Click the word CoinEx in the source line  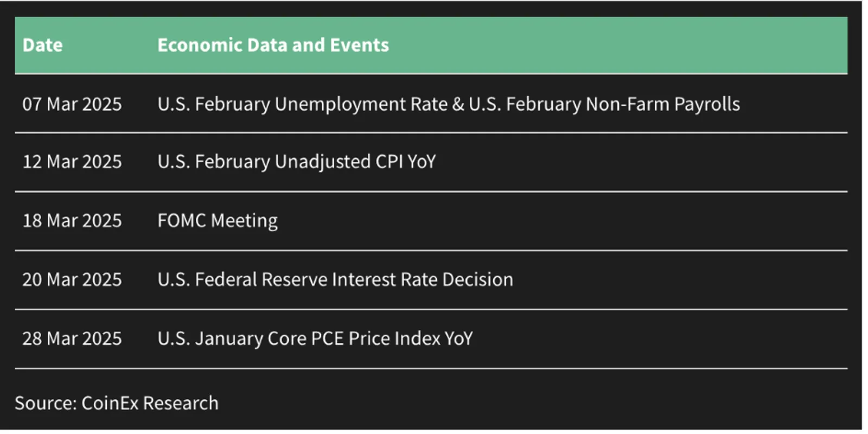click(110, 403)
